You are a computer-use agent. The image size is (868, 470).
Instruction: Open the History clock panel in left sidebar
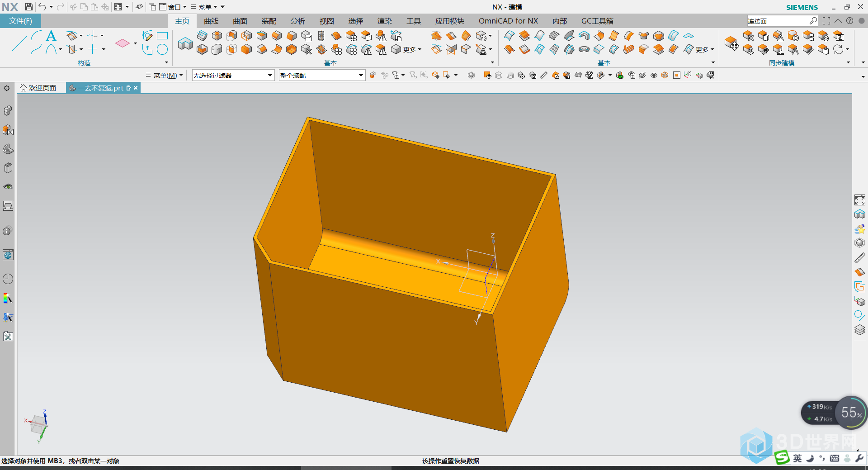pos(8,279)
